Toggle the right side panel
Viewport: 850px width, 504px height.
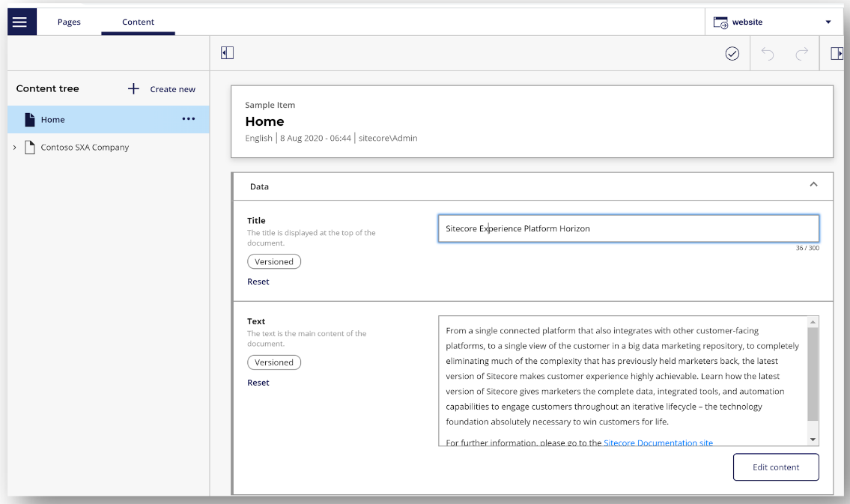tap(837, 54)
